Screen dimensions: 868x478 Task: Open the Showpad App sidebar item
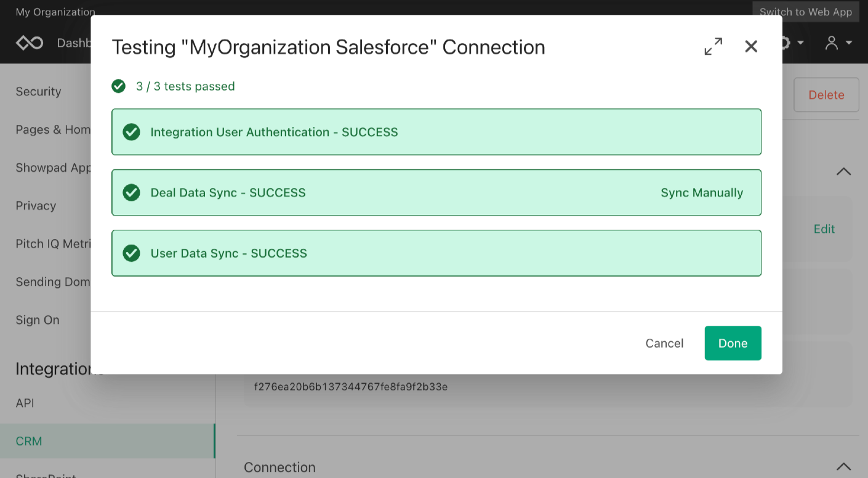(53, 168)
